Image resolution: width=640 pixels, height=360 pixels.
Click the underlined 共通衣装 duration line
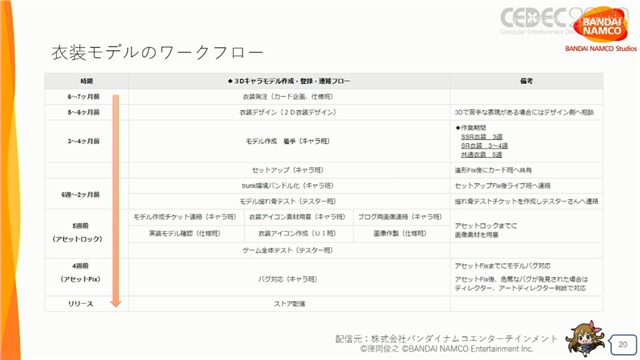point(482,155)
